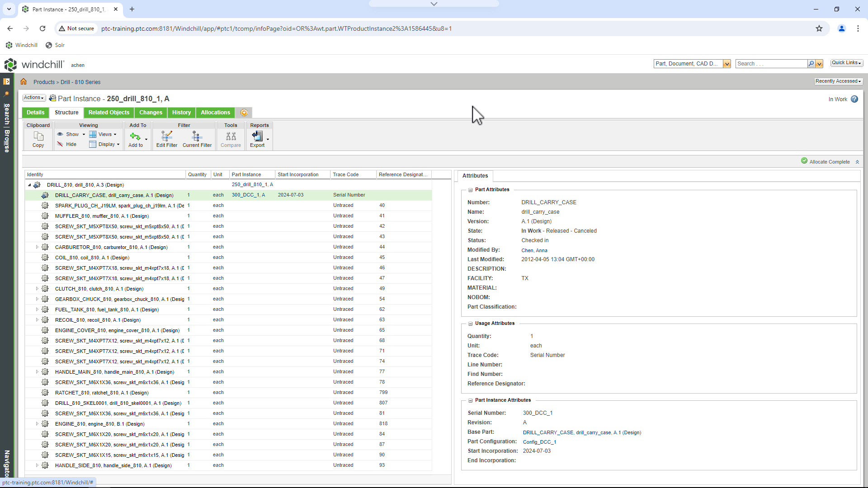Image resolution: width=868 pixels, height=488 pixels.
Task: Switch to the Details tab
Action: coord(35,113)
